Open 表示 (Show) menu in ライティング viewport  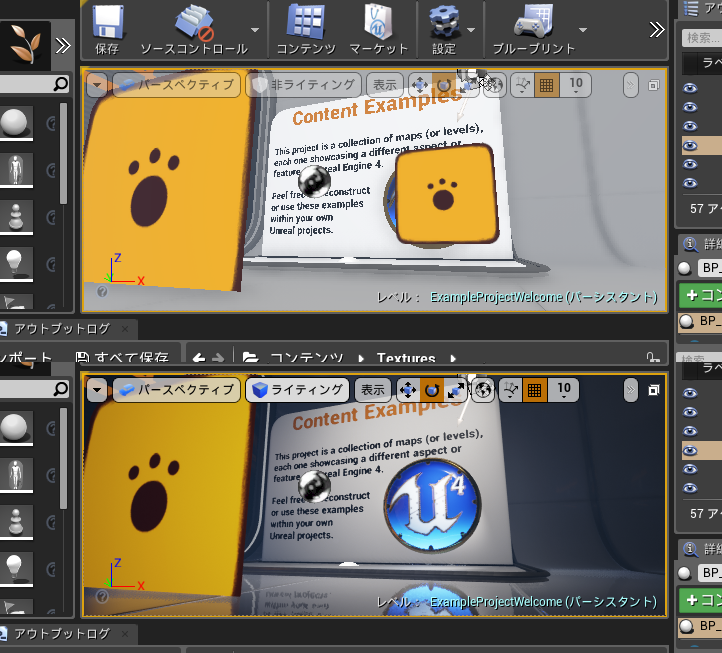[x=373, y=390]
